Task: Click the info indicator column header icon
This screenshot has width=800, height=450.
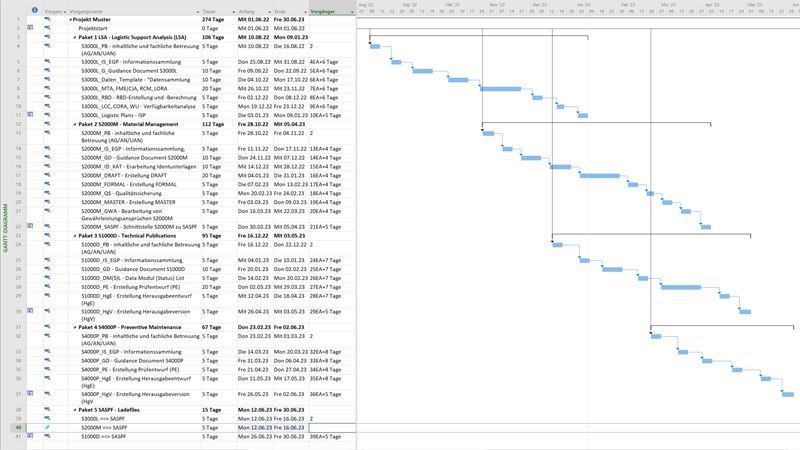Action: 34,11
